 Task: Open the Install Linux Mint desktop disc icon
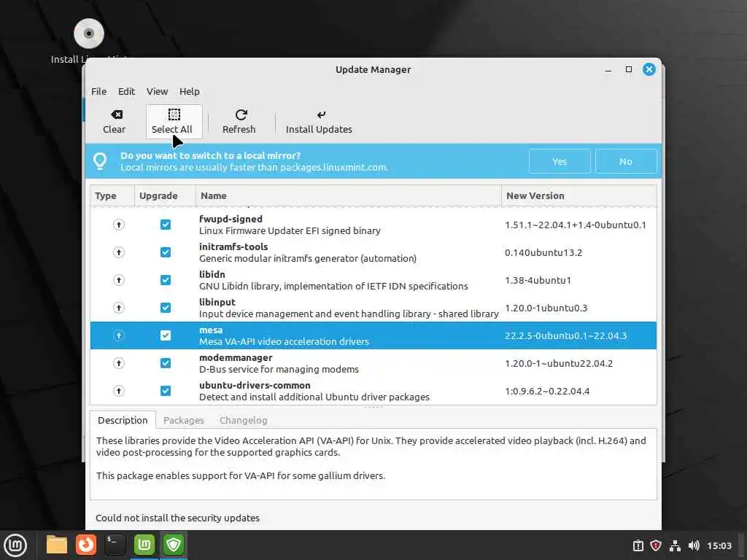89,34
